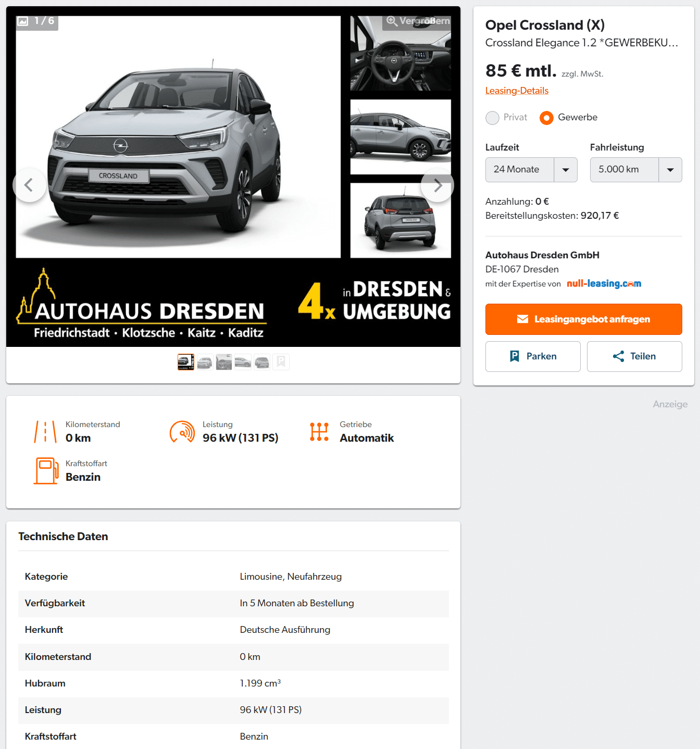Open the rear view car photo
The height and width of the screenshot is (749, 700).
point(401,220)
